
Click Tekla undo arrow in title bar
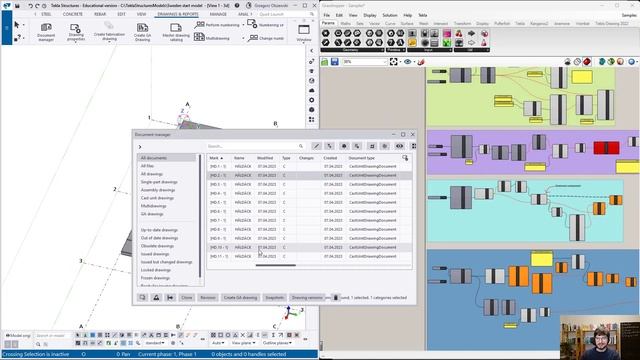tap(30, 6)
